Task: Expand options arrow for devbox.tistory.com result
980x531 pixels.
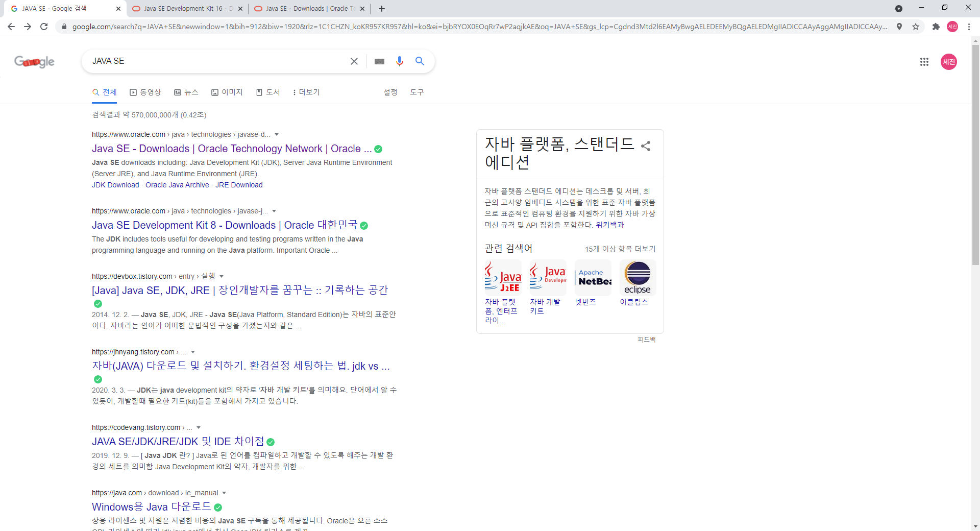Action: (x=222, y=277)
